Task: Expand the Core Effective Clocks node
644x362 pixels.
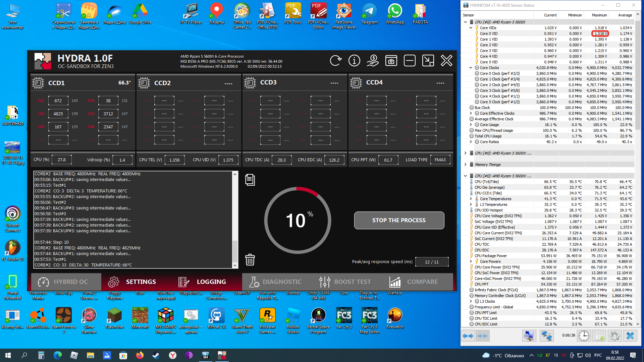Action: 471,113
